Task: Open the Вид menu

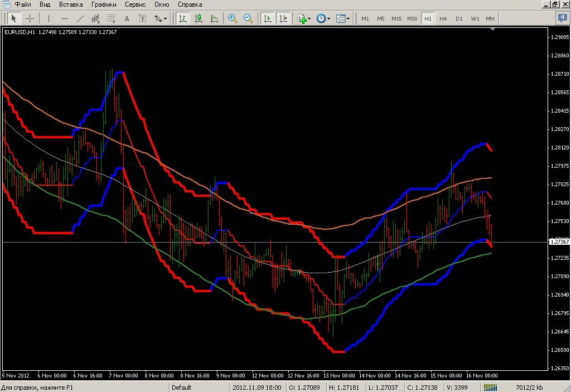Action: (45, 4)
